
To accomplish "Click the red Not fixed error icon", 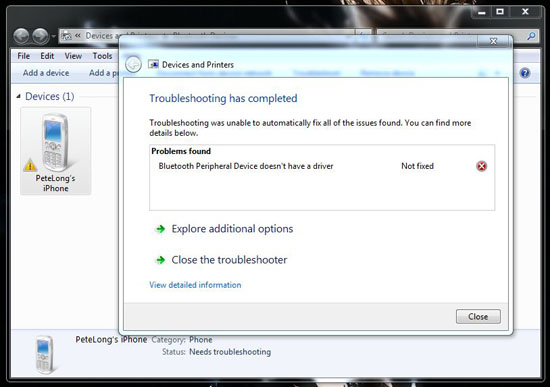I will (x=482, y=166).
